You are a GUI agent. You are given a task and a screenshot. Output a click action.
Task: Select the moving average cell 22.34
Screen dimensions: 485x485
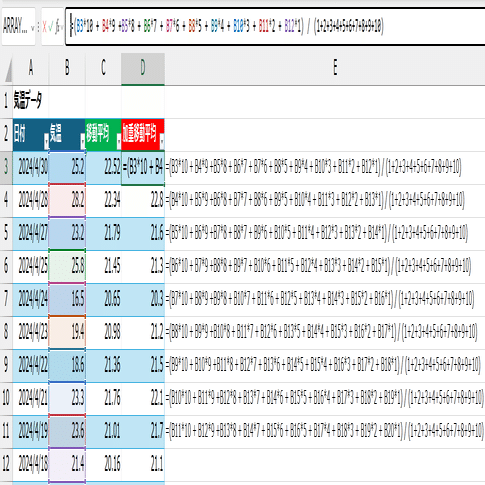[103, 200]
